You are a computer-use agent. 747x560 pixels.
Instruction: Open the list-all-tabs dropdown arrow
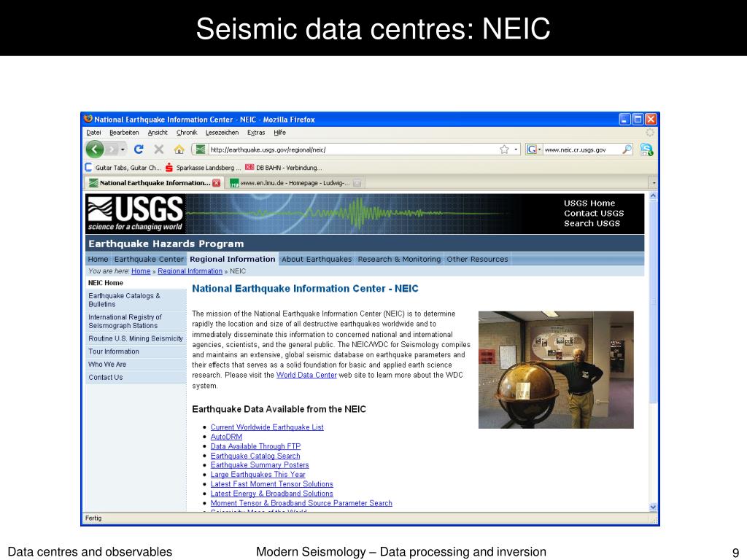point(654,183)
